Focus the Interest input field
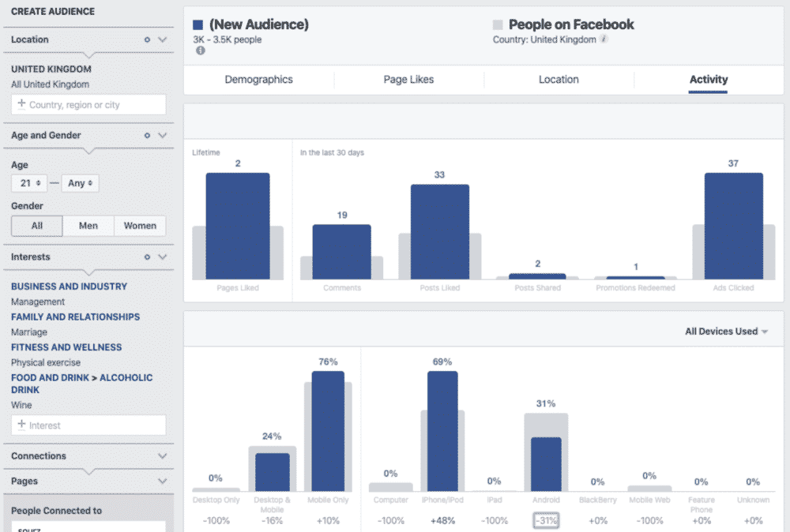790x532 pixels. (x=88, y=425)
